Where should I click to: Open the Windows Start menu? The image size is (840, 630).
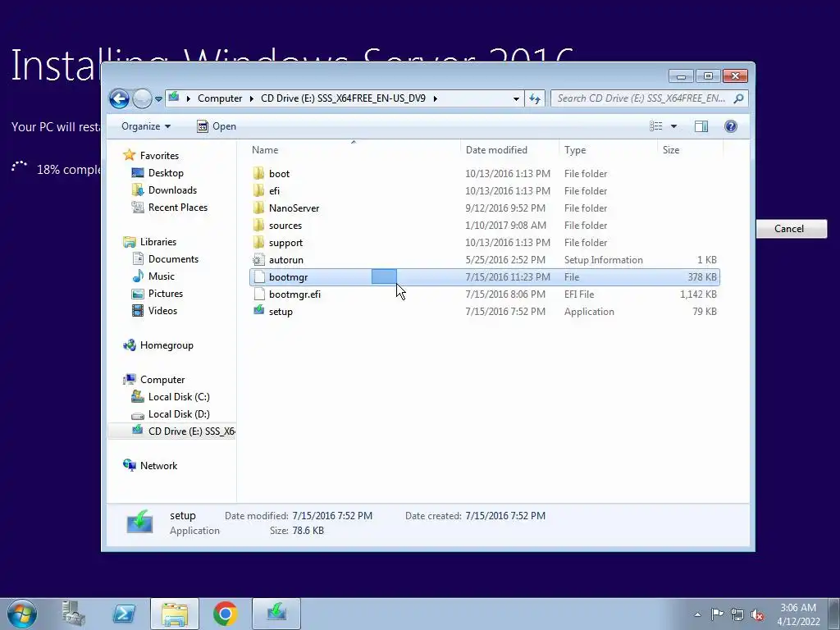[x=22, y=614]
